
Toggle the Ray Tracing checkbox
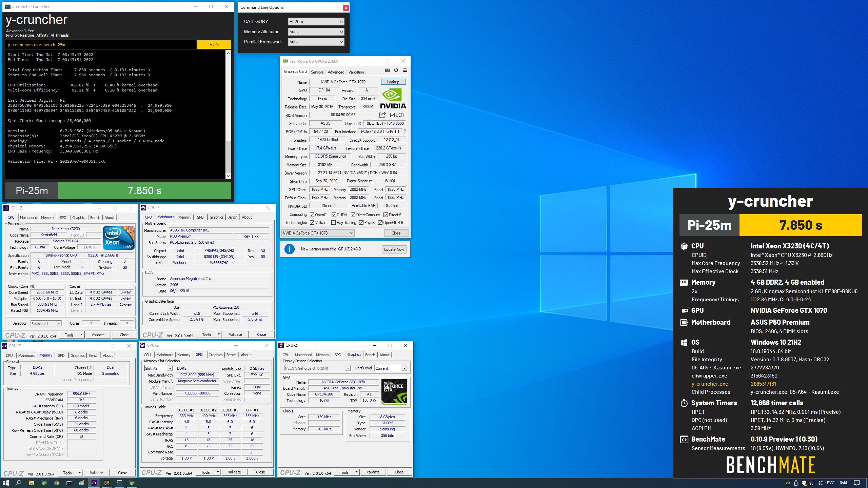(333, 223)
